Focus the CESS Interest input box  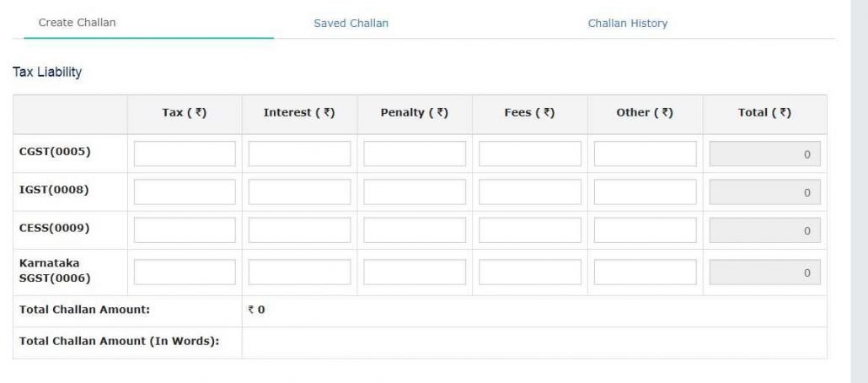pyautogui.click(x=299, y=230)
